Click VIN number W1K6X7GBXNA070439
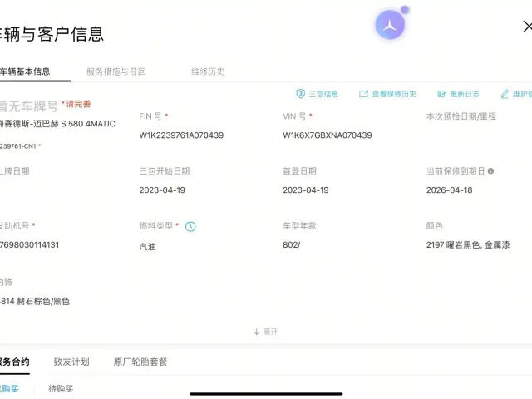Screen dimensions: 532x399 point(328,135)
